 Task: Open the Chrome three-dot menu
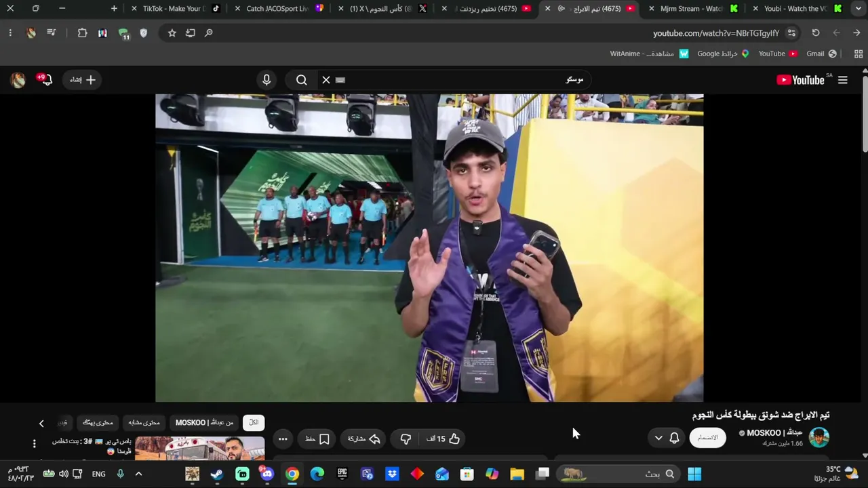[10, 33]
